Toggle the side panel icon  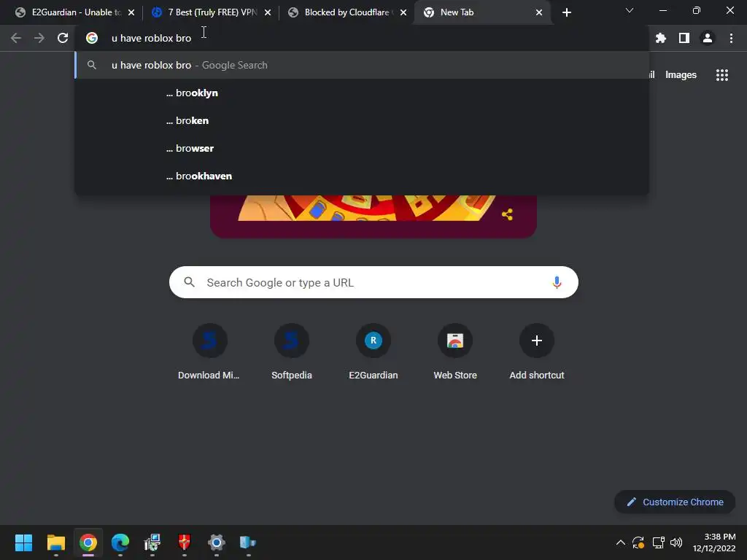click(x=684, y=38)
